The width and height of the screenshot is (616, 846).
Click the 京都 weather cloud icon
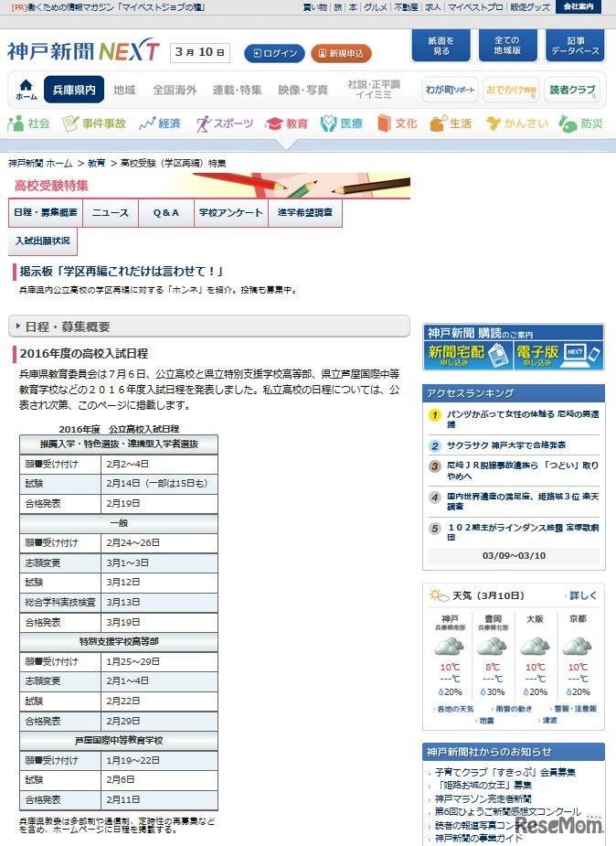(x=578, y=646)
